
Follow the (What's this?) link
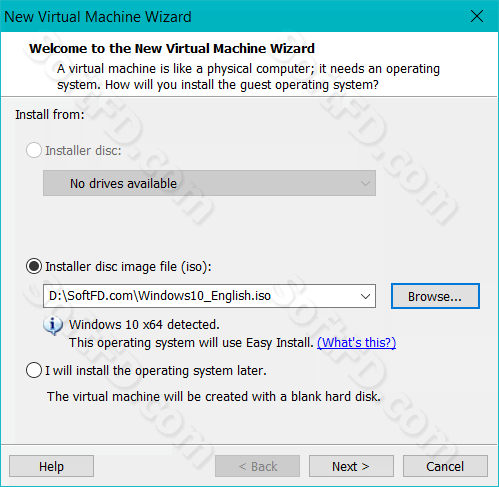pyautogui.click(x=356, y=342)
